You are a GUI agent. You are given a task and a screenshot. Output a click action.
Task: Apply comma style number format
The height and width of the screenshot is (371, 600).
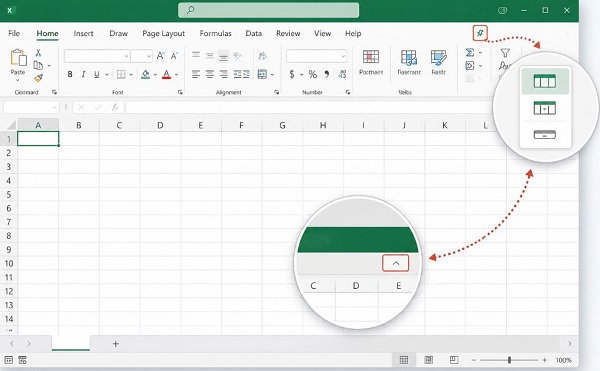327,74
